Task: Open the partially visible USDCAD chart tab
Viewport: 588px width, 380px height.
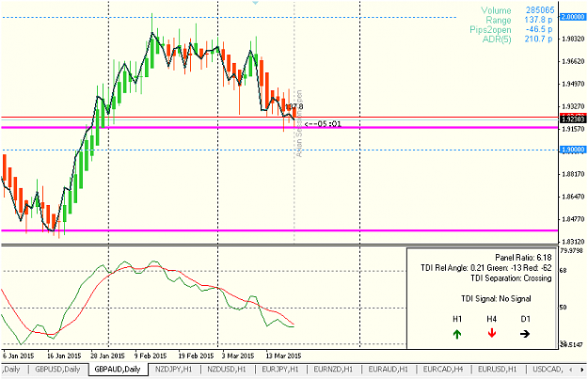Action: [548, 370]
